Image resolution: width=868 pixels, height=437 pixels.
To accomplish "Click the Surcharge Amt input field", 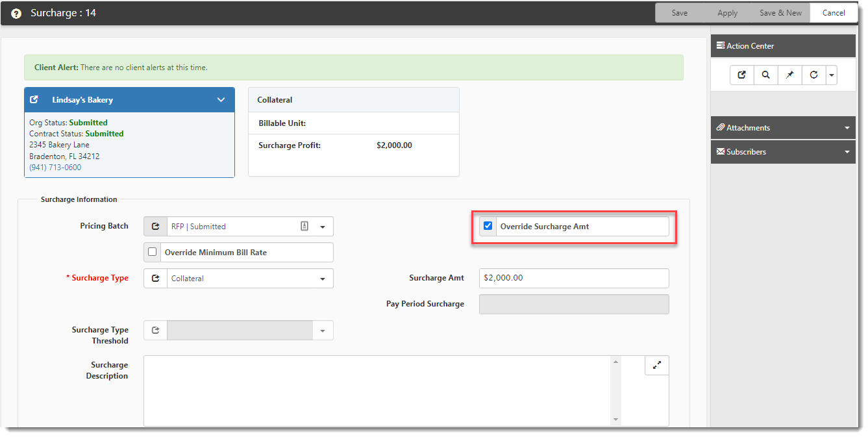I will [573, 278].
